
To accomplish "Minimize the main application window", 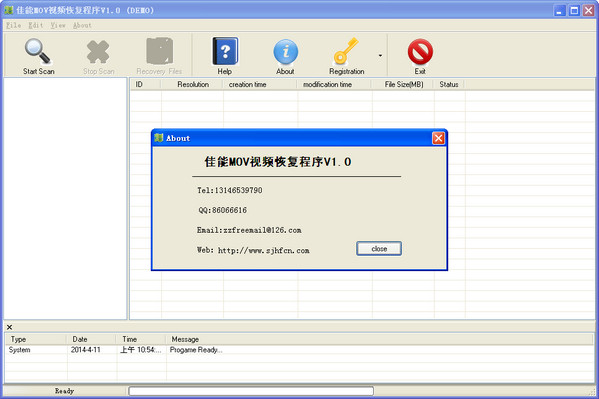I will pyautogui.click(x=560, y=10).
